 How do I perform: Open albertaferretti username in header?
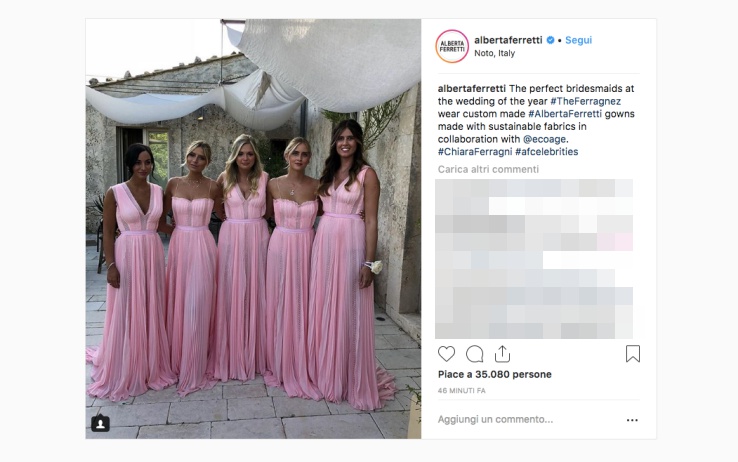508,40
